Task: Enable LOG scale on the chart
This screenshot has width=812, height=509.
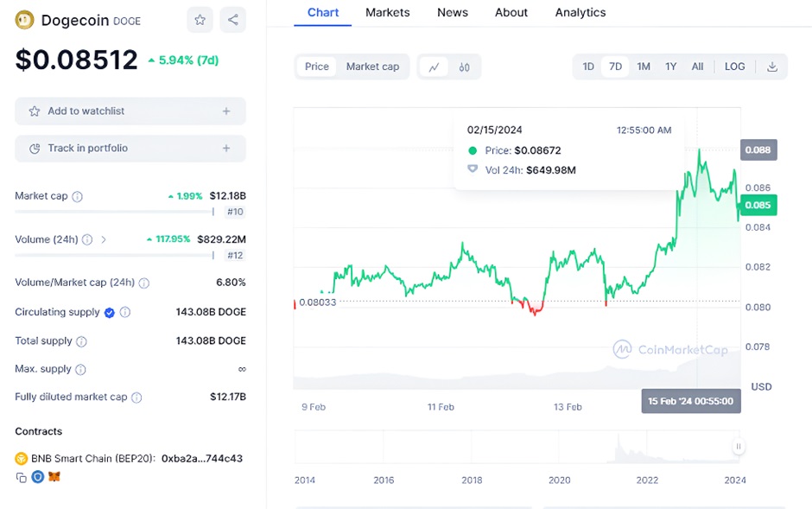Action: (x=734, y=67)
